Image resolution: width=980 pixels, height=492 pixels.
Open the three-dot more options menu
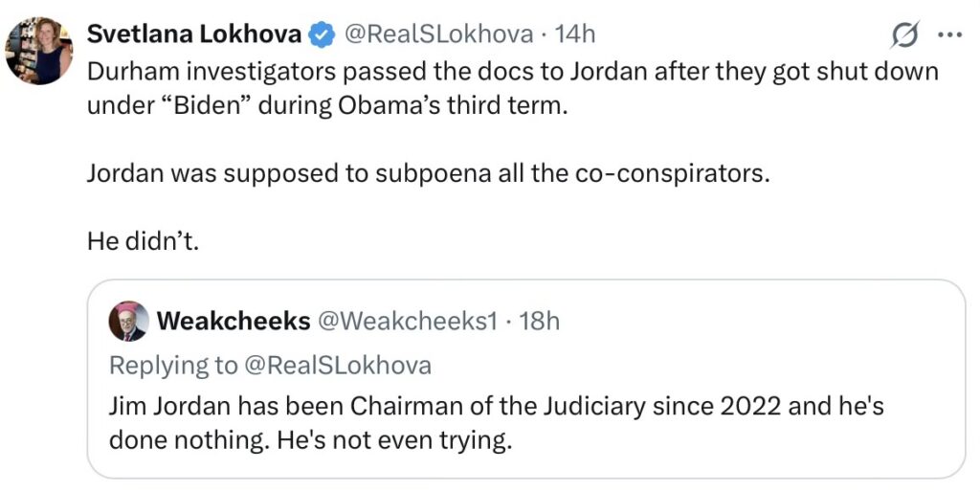(x=948, y=34)
